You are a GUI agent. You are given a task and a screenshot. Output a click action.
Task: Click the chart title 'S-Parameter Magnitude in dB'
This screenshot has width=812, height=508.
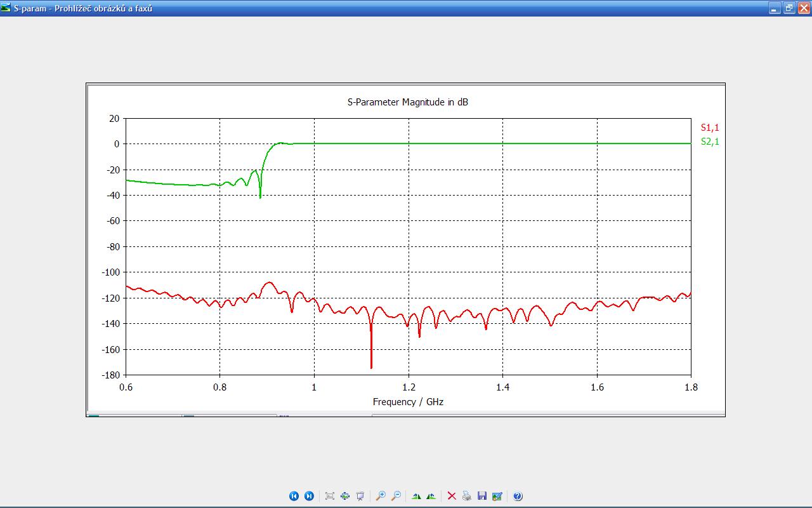408,102
